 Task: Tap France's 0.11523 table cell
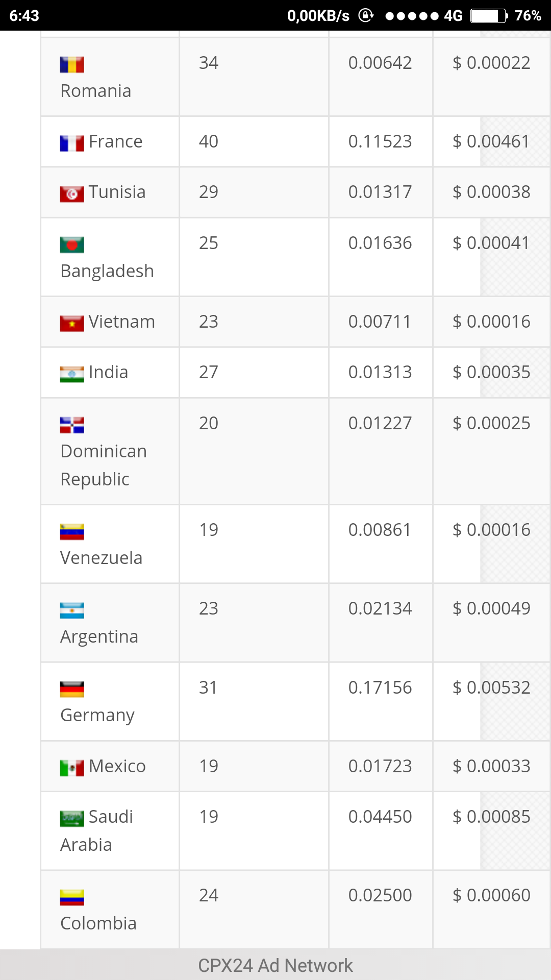pos(380,141)
